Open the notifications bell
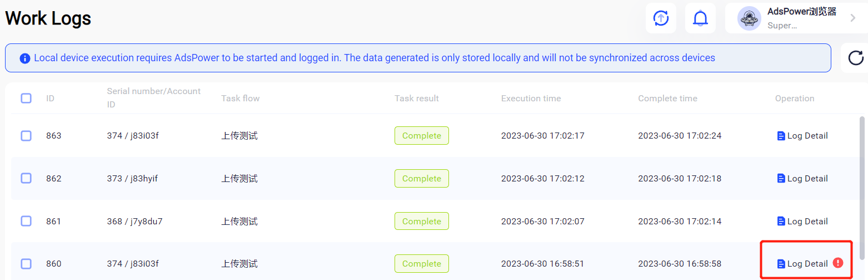Image resolution: width=868 pixels, height=280 pixels. pos(700,18)
